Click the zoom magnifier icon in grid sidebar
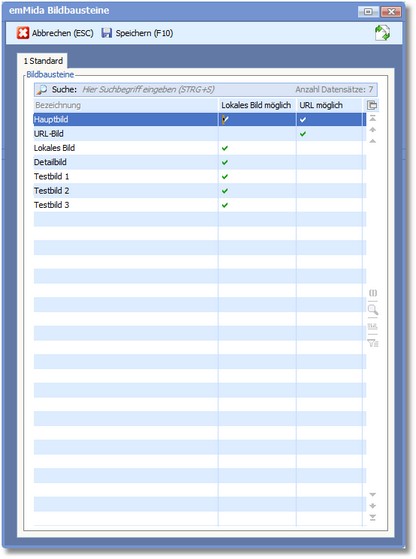Viewport: 416px width, 559px height. [x=373, y=309]
